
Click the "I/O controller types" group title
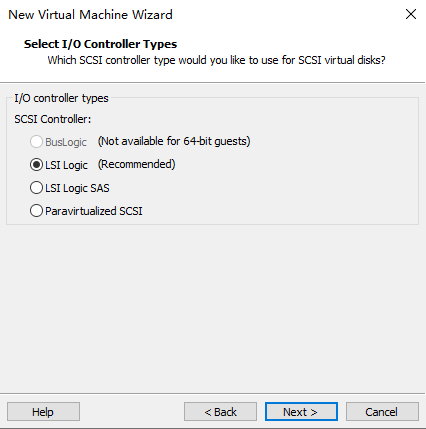(61, 98)
